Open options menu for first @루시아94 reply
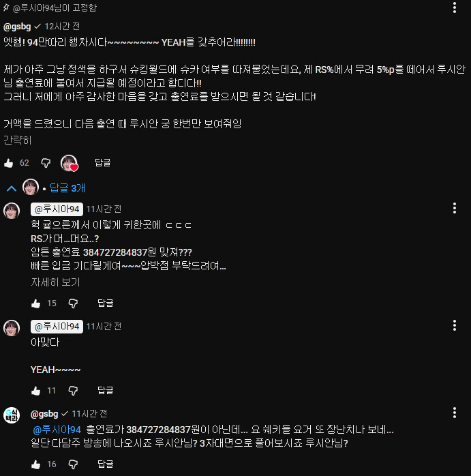The height and width of the screenshot is (476, 471). [455, 208]
